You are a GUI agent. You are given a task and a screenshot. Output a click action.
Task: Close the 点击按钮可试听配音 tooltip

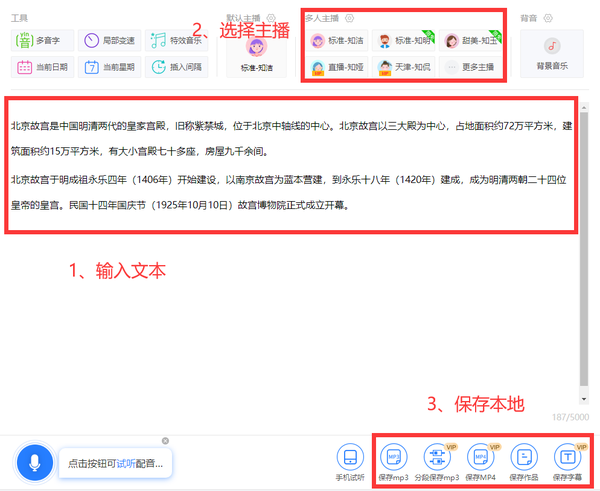click(x=166, y=441)
